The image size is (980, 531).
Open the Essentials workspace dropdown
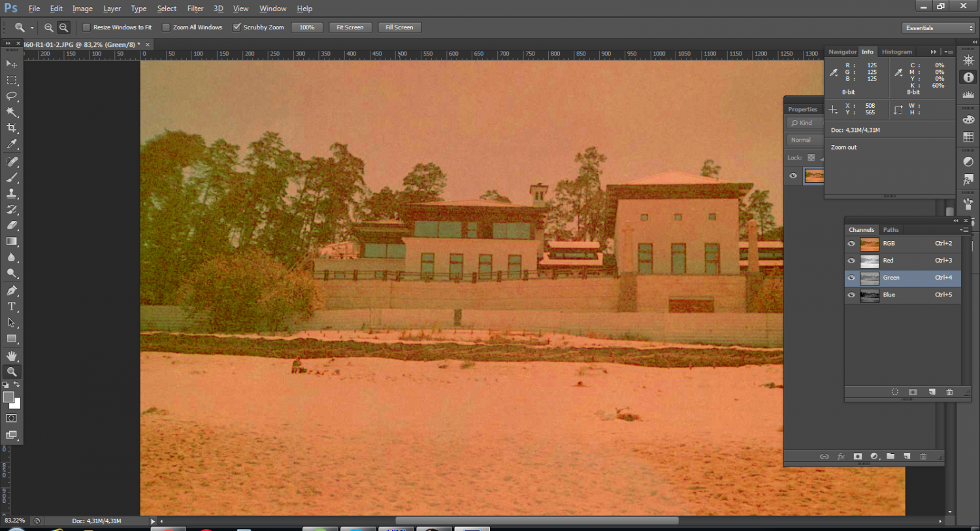point(939,28)
